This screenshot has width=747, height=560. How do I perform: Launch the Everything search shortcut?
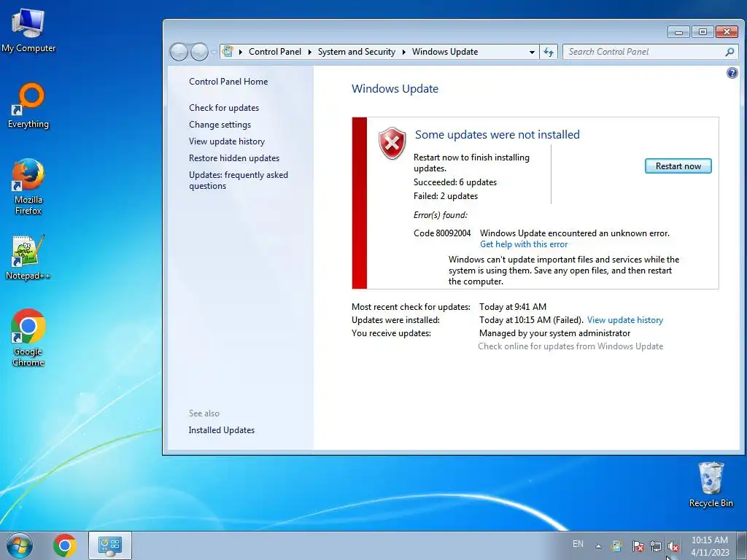click(28, 106)
